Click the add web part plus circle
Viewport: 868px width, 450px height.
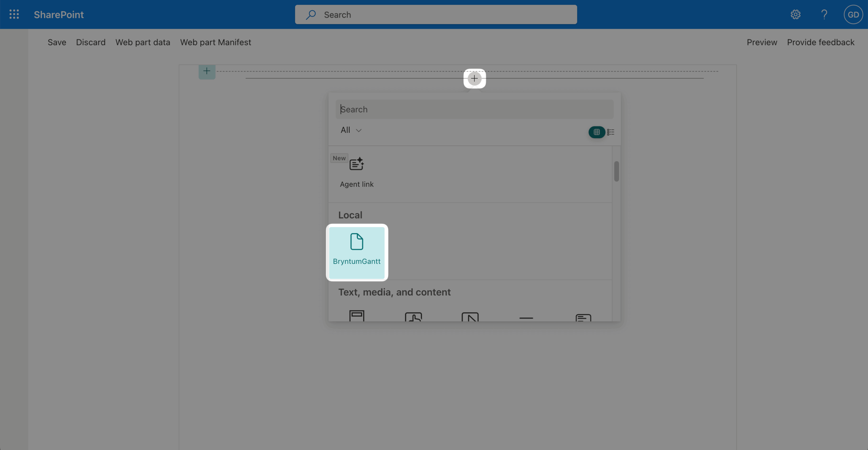(x=474, y=78)
